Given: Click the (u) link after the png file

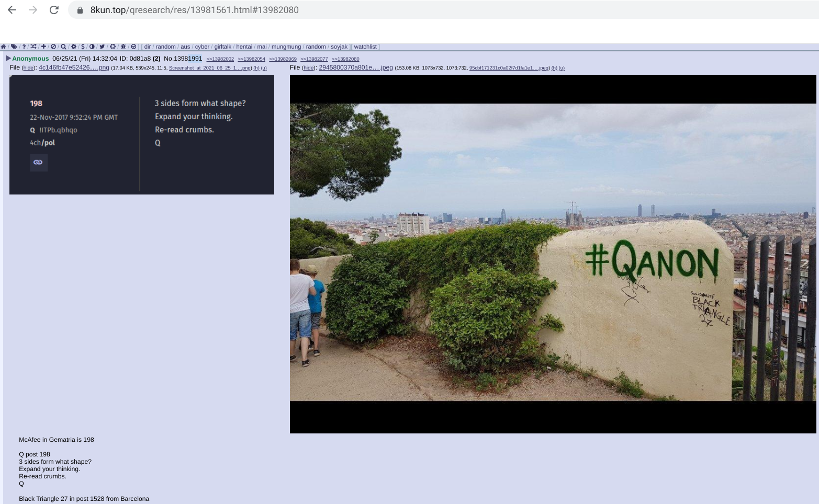Looking at the screenshot, I should point(264,68).
